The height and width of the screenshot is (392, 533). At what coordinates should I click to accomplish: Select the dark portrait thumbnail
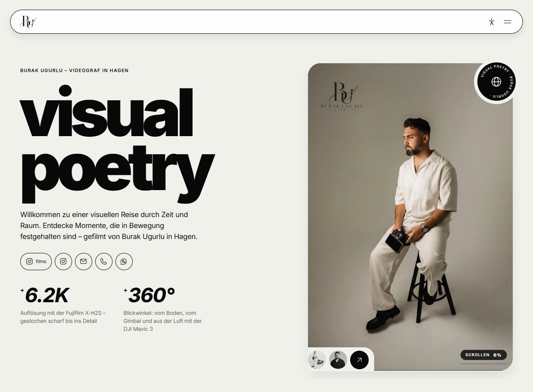point(338,360)
